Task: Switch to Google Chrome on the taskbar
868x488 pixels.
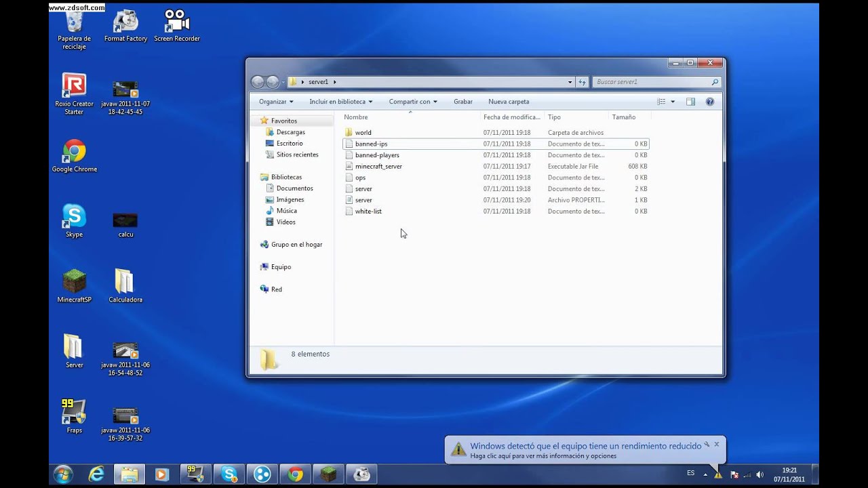Action: [295, 474]
